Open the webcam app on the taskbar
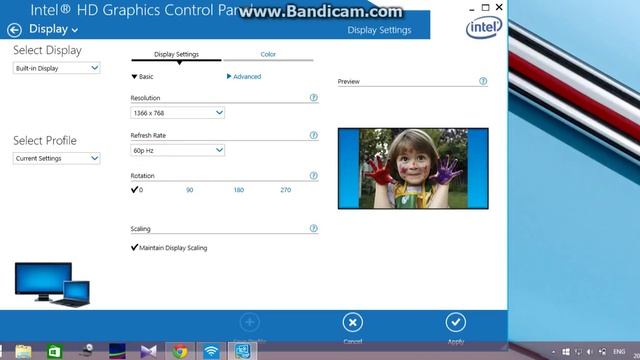Screen dimensions: 640x360 87,351
